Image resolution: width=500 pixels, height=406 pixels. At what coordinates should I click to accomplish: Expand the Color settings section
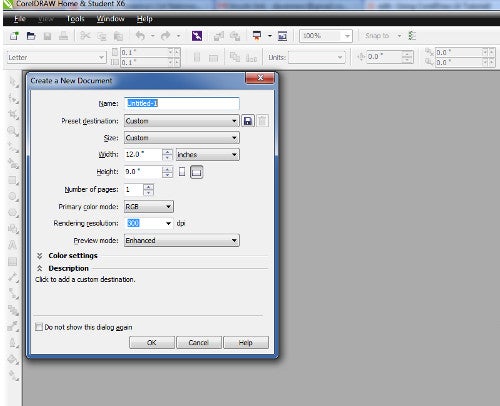click(x=40, y=256)
